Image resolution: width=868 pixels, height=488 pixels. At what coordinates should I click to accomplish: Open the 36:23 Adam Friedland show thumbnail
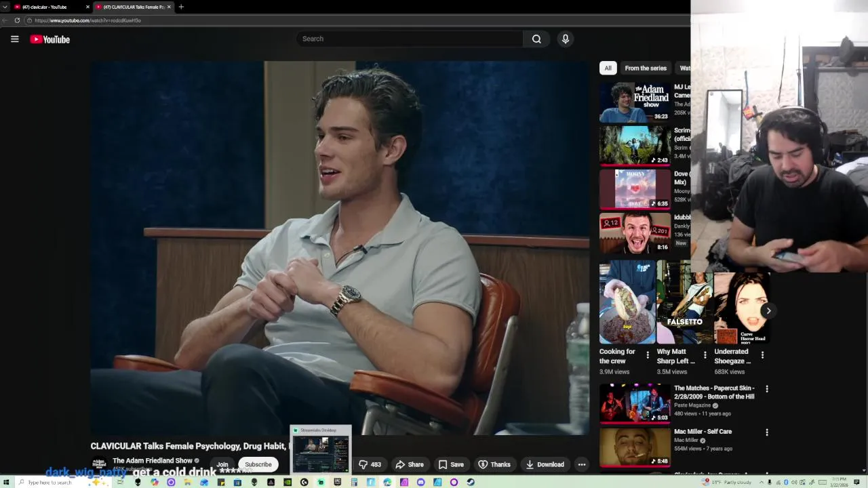point(635,102)
